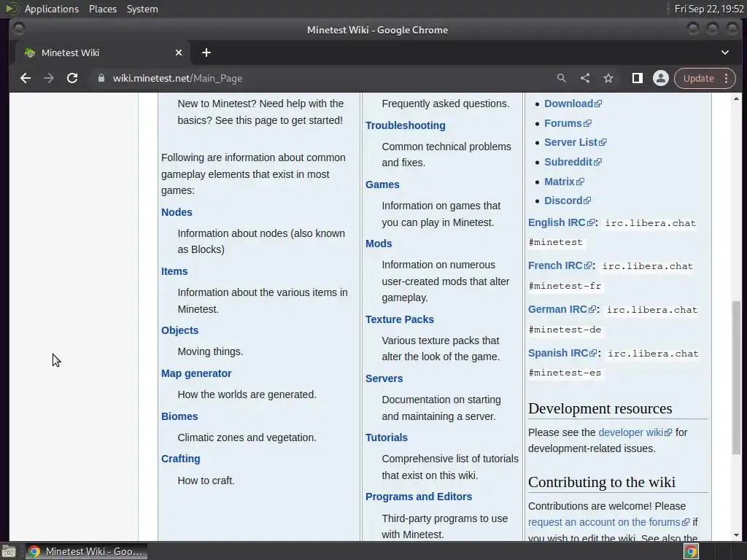The image size is (747, 560).
Task: Open the Chrome profile avatar
Action: [661, 78]
